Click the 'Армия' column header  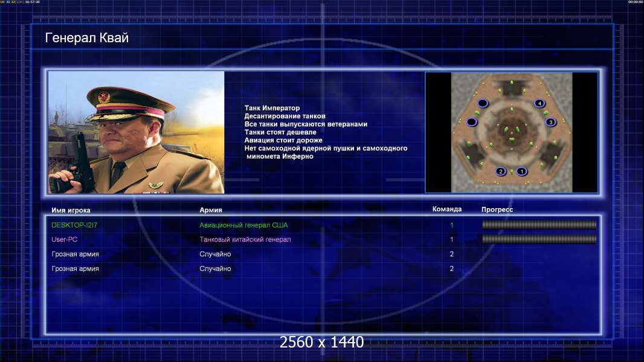(211, 210)
